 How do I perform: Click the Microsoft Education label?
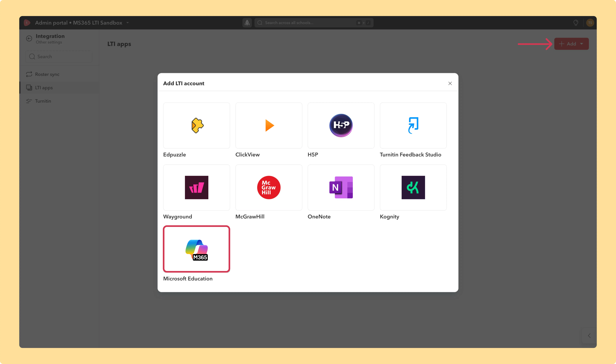coord(188,278)
